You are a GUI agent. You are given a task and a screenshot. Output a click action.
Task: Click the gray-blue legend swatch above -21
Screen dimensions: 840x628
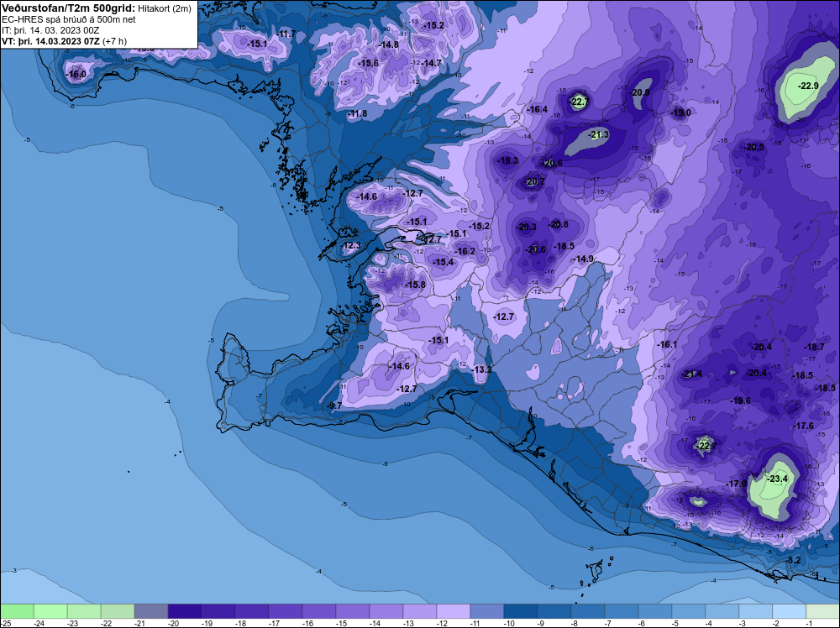[151, 611]
